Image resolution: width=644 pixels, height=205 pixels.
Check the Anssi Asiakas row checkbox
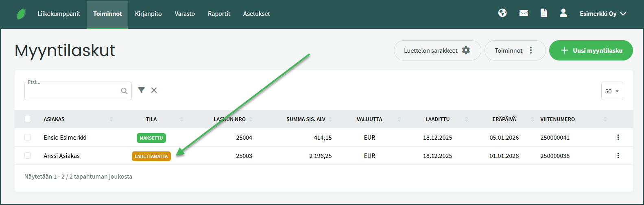(x=28, y=155)
